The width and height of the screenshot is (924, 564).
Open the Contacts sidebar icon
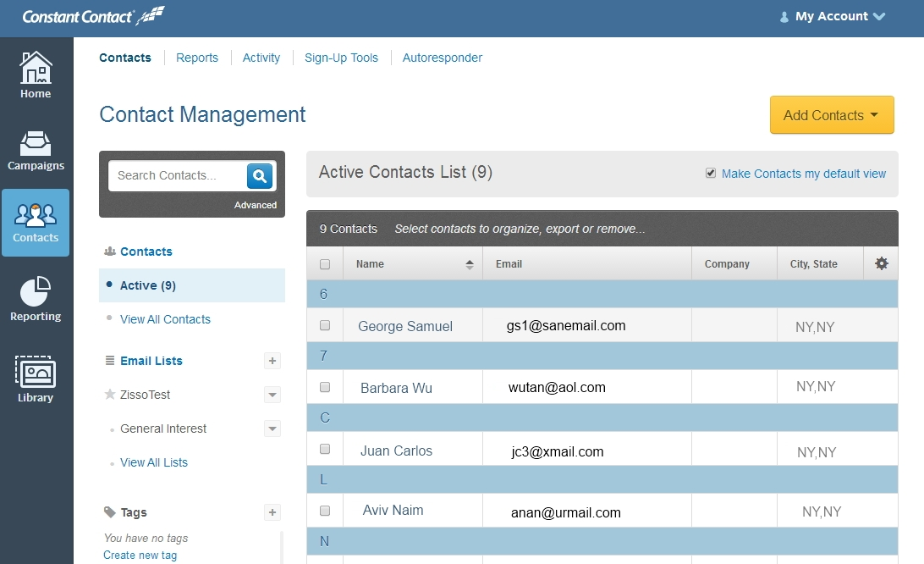pyautogui.click(x=36, y=222)
